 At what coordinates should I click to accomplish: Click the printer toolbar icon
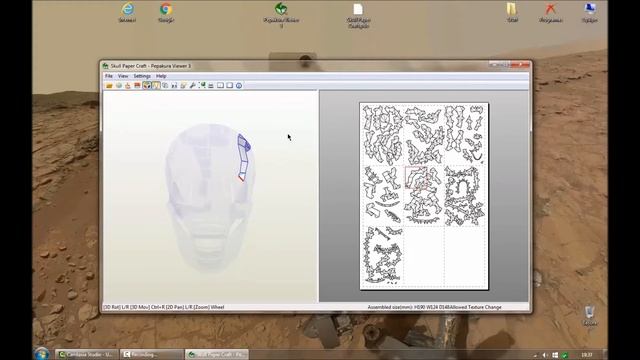coord(211,85)
